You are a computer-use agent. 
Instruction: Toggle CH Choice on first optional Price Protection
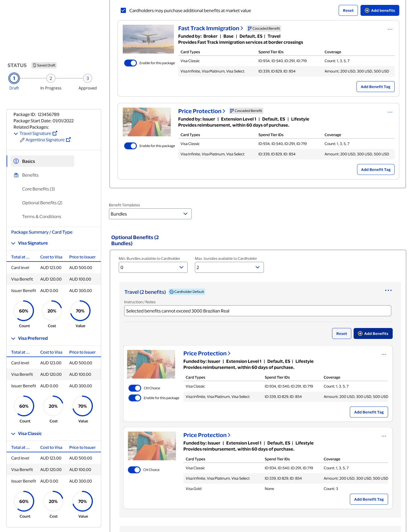135,388
